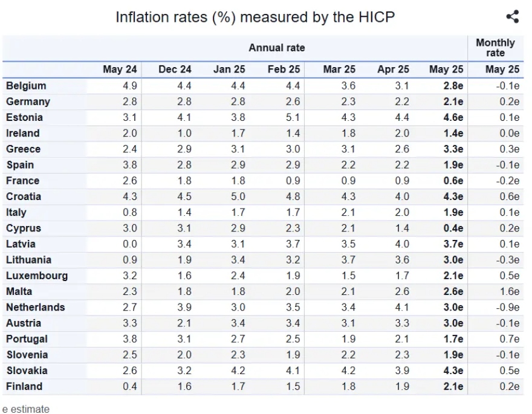
Task: Click the Malta monthly rate 1.6e
Action: pos(509,291)
